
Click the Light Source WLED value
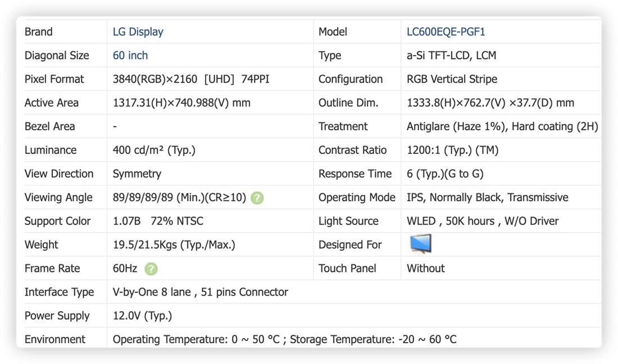(483, 221)
